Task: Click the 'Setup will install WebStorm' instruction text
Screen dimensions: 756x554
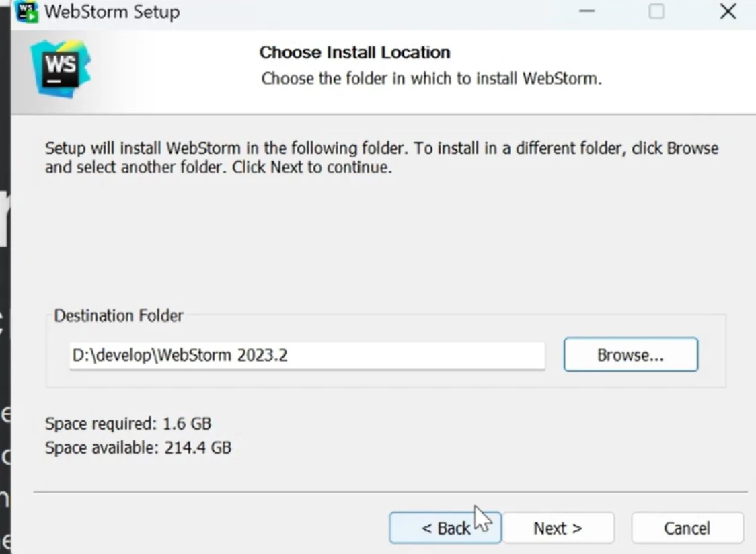Action: tap(382, 157)
